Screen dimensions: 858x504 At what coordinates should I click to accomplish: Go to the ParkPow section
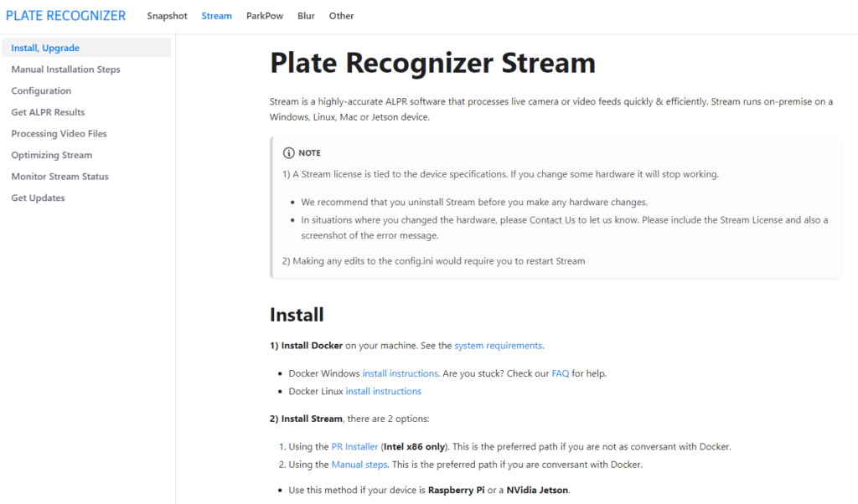(265, 16)
